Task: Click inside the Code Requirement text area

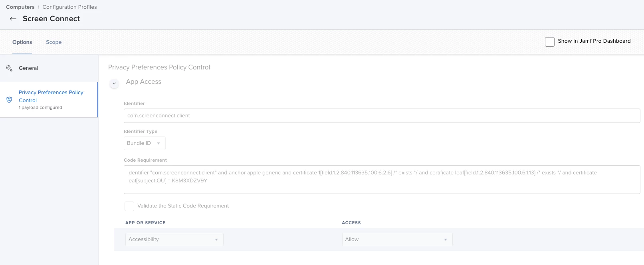Action: tap(382, 180)
